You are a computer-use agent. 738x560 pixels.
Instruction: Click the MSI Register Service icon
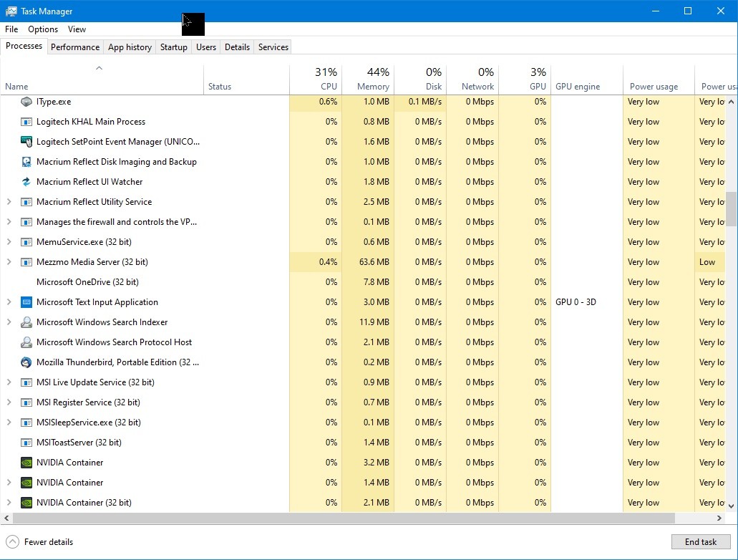(26, 402)
